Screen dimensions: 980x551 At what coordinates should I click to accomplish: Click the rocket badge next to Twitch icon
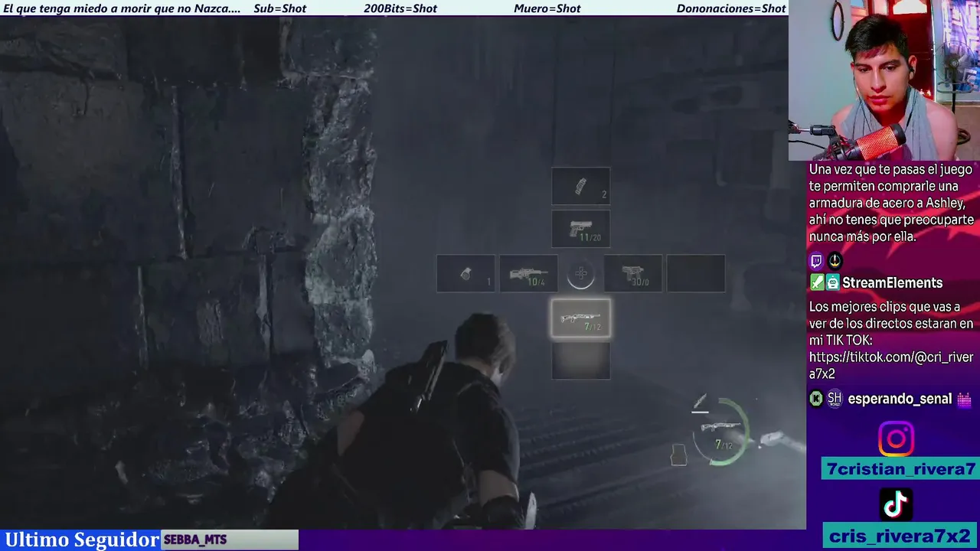[835, 261]
